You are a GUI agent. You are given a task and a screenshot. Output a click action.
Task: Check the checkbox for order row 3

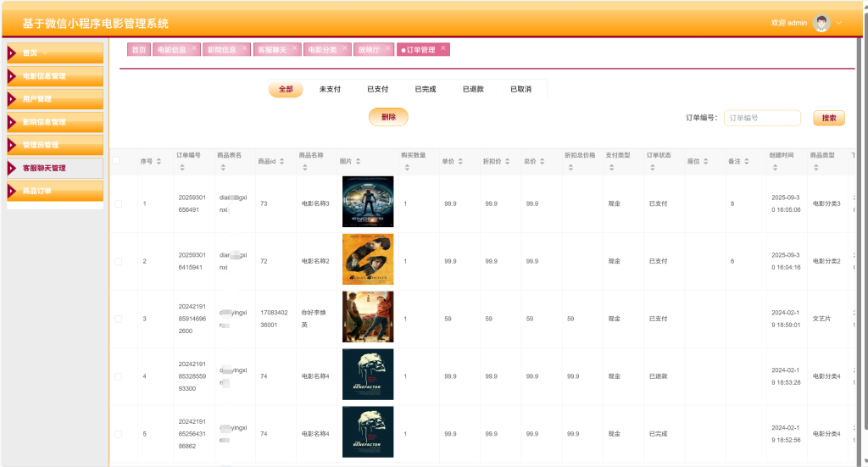pyautogui.click(x=119, y=319)
